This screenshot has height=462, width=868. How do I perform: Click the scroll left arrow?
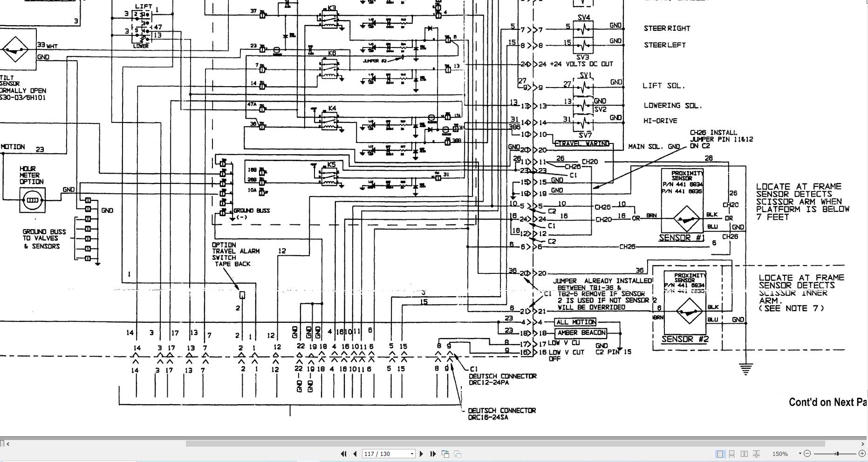click(x=8, y=443)
